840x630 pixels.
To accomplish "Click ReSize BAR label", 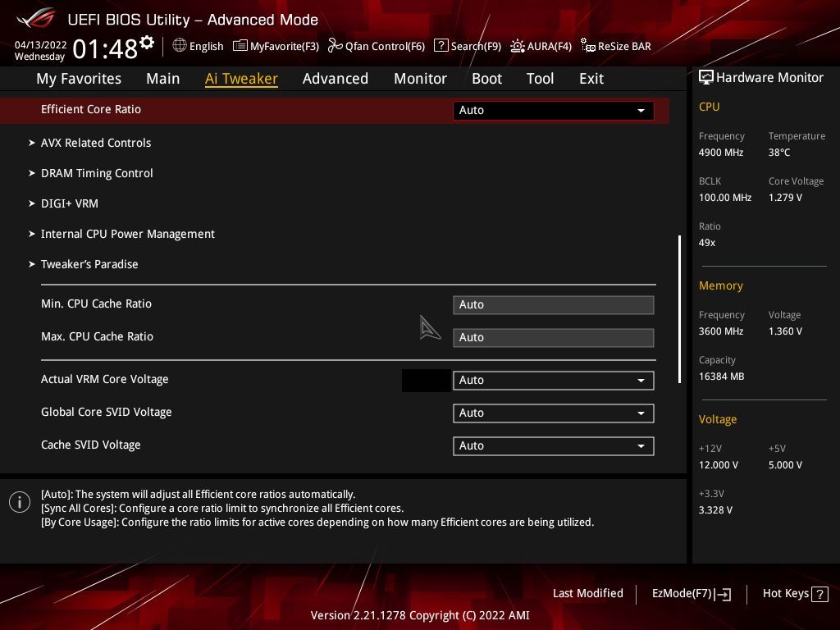I will pos(624,47).
